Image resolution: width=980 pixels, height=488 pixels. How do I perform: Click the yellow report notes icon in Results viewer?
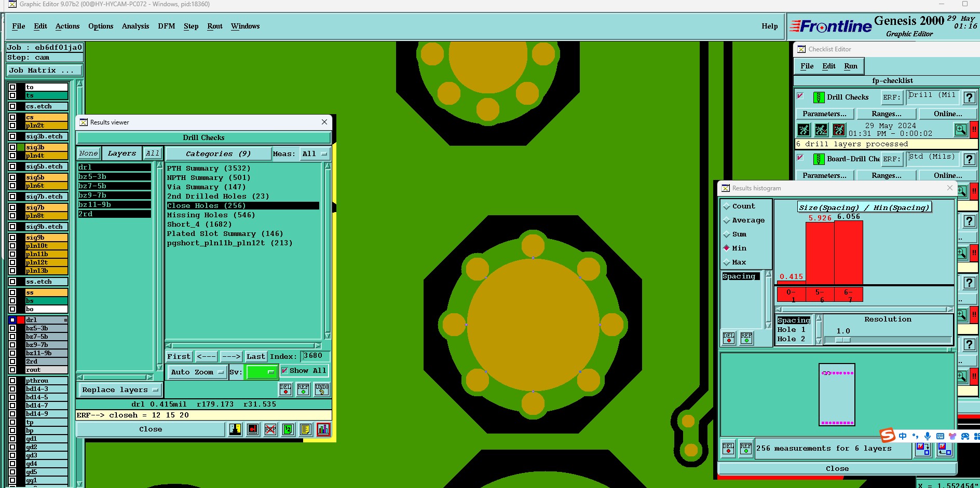coord(305,429)
